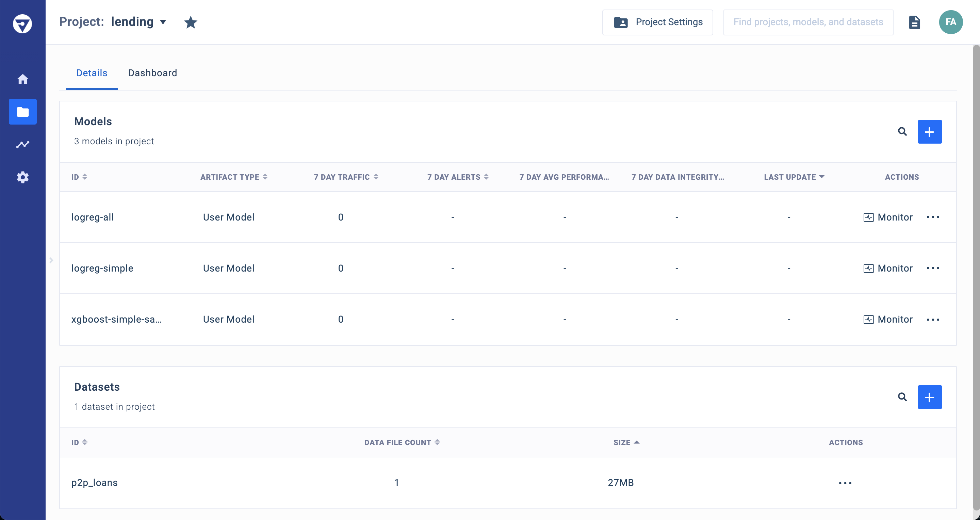The height and width of the screenshot is (520, 980).
Task: Open the p2p_loans dataset
Action: 94,483
